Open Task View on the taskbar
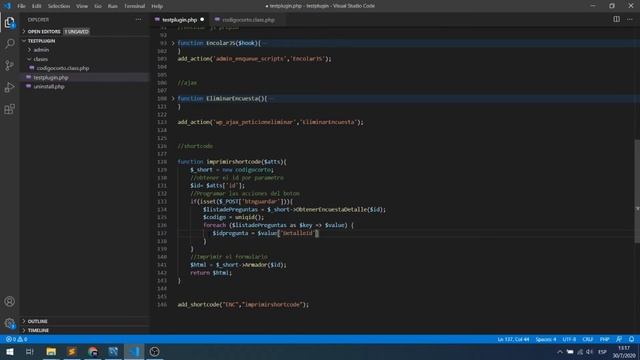This screenshot has width=640, height=360. pos(29,351)
